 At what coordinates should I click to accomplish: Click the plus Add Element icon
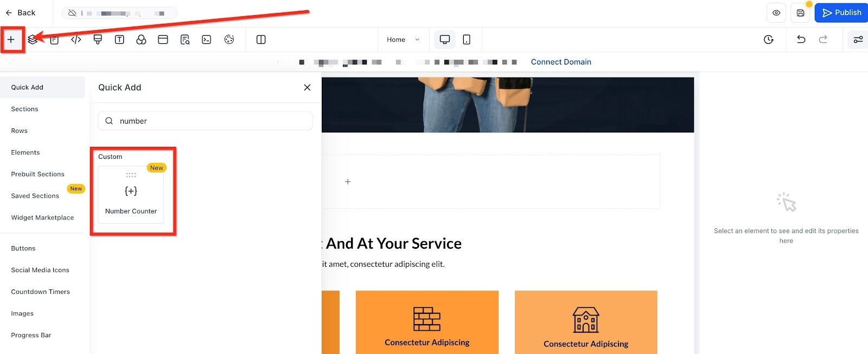[11, 40]
